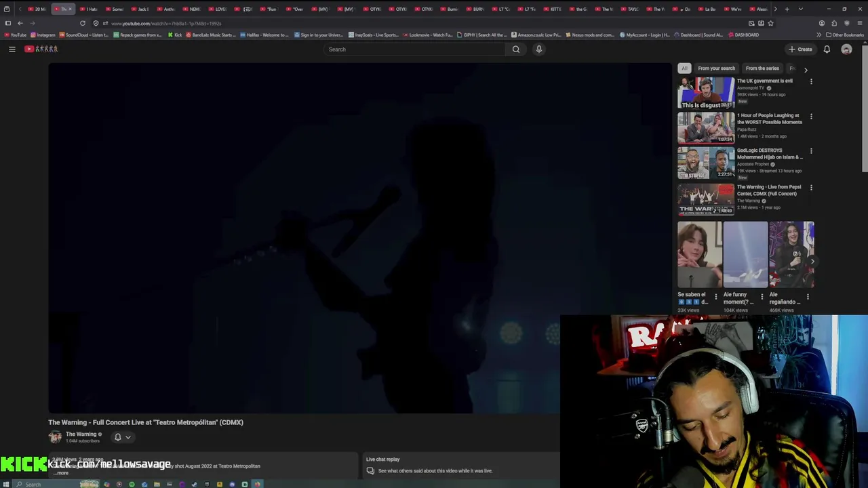Open The Warning channel name link
Viewport: 868px width, 488px height.
pos(81,434)
